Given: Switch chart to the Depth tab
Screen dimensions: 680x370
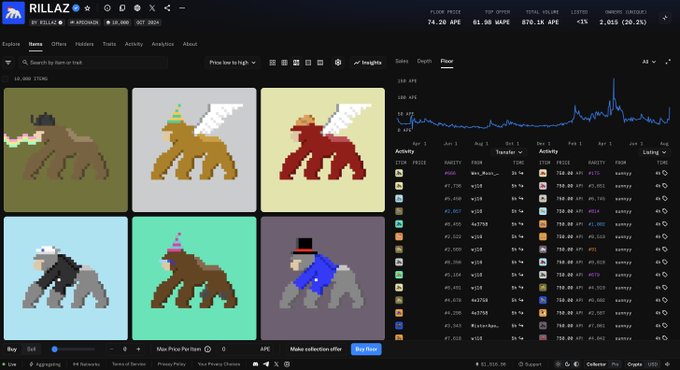Looking at the screenshot, I should pos(424,61).
